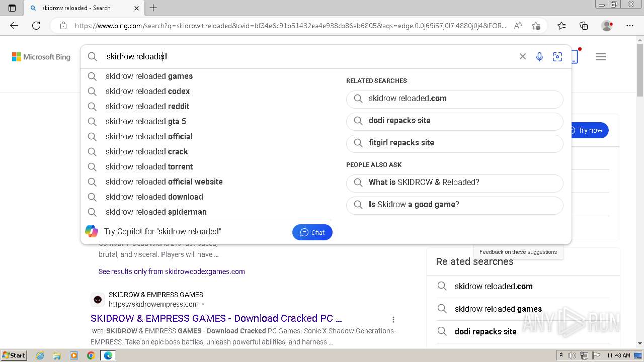Open more options for EMPRESS GAMES result
This screenshot has width=644, height=362.
click(x=393, y=319)
